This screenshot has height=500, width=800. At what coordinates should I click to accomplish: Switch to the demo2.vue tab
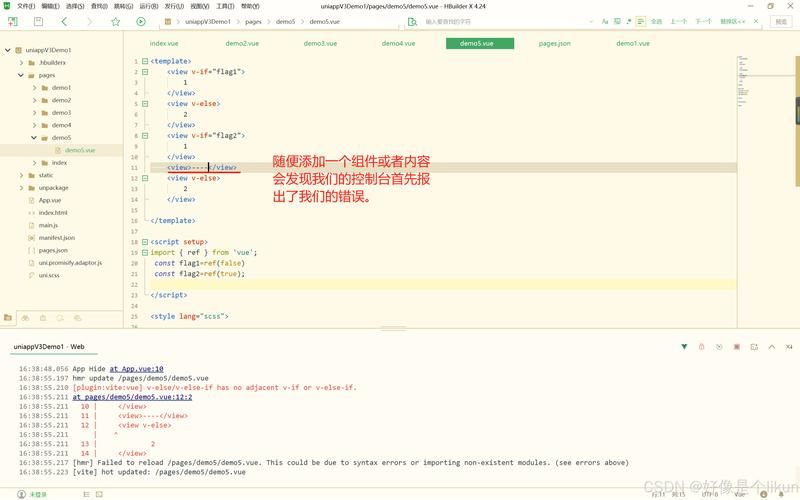[242, 43]
